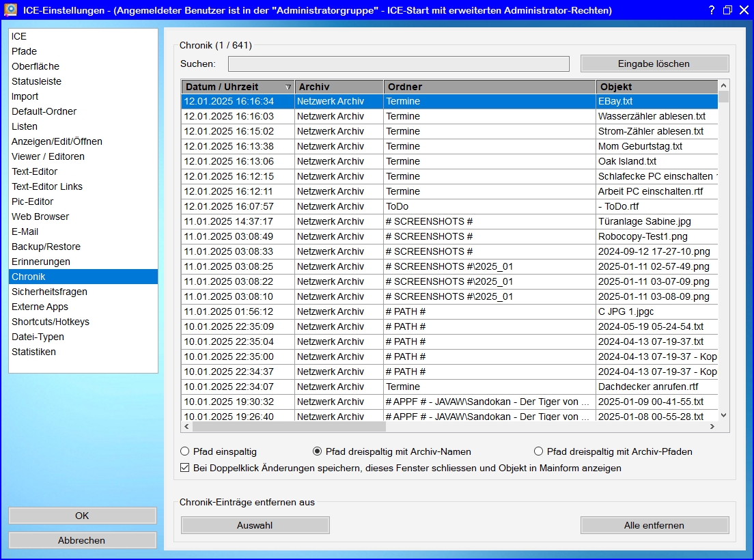The image size is (754, 560).
Task: Click Alle entfernen button
Action: [654, 525]
